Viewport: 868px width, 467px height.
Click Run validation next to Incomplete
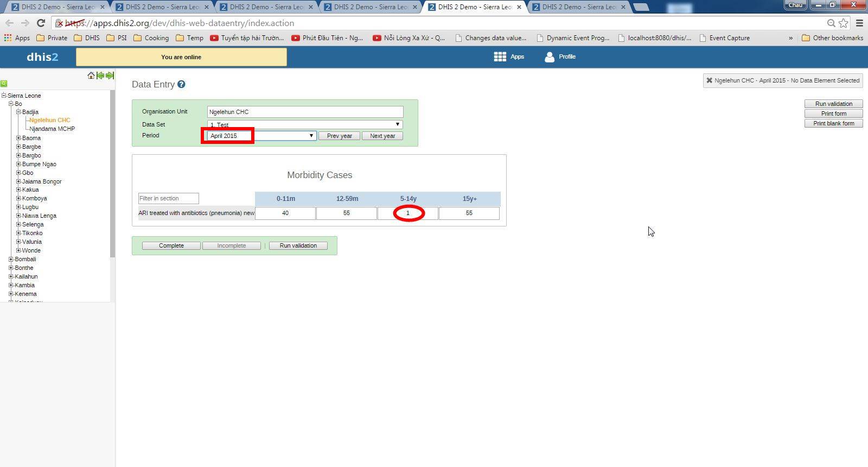coord(298,246)
